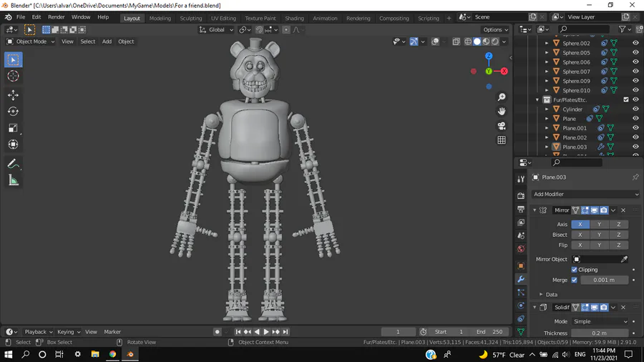Open the Add Modifier dropdown
The image size is (644, 362).
point(585,194)
